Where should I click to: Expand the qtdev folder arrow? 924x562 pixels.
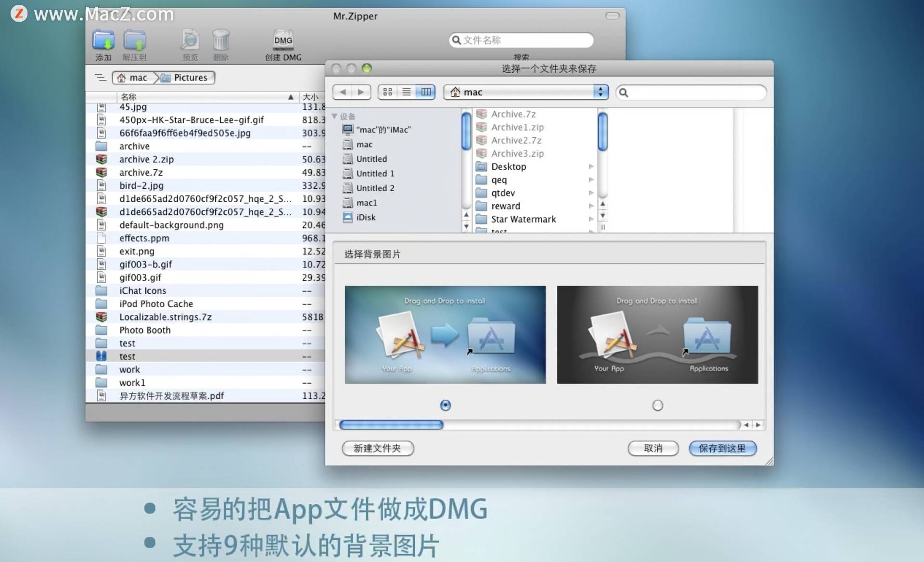click(591, 193)
